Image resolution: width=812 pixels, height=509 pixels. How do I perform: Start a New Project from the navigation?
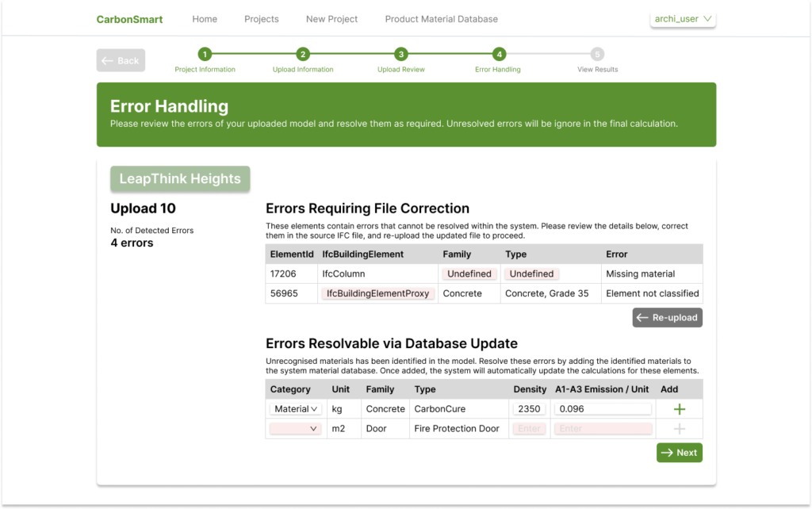pos(331,18)
